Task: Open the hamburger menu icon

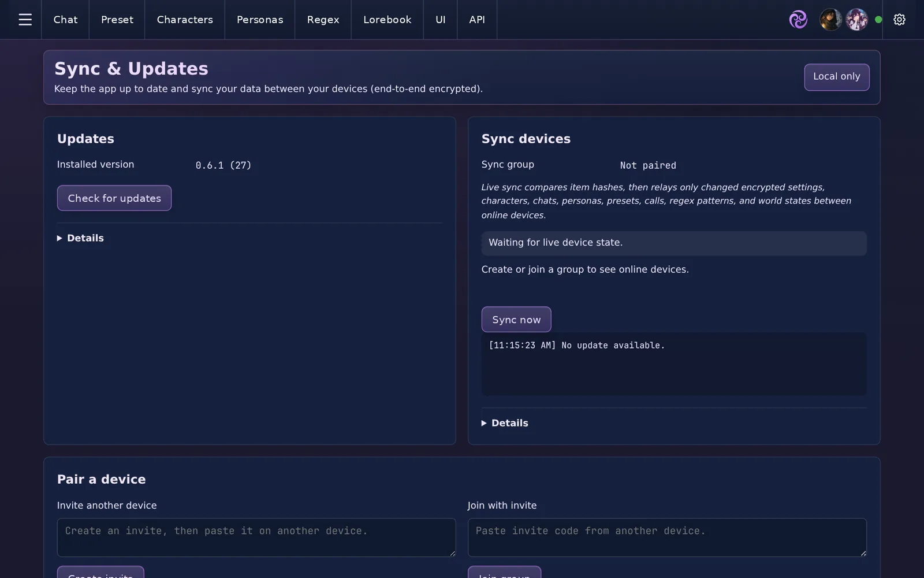Action: point(25,20)
